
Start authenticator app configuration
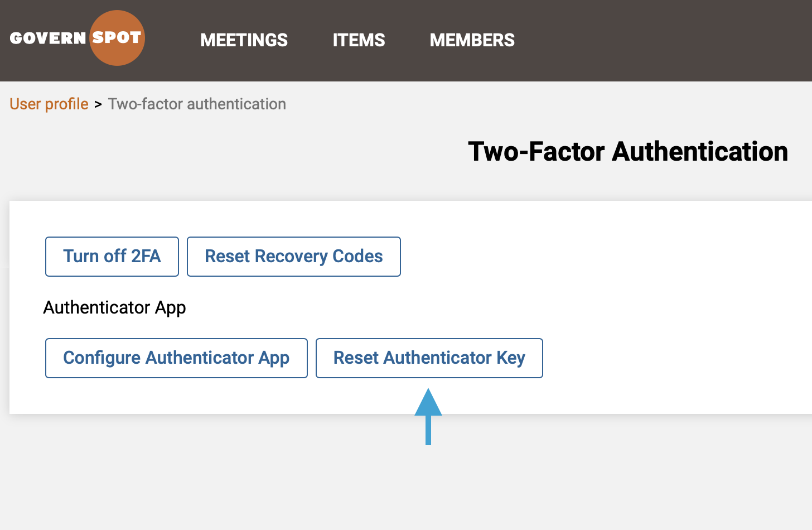(x=176, y=358)
